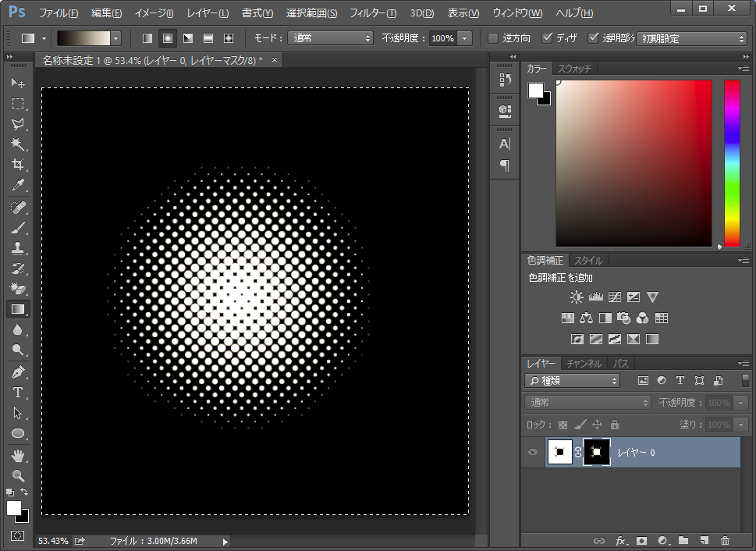Viewport: 756px width, 551px height.
Task: Select the Horizontal Type tool
Action: coord(17,393)
